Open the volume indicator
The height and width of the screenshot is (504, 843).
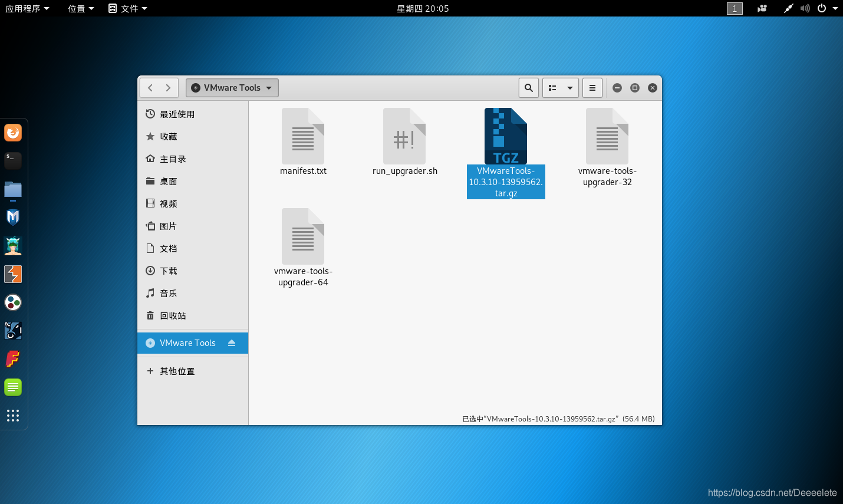click(x=805, y=8)
